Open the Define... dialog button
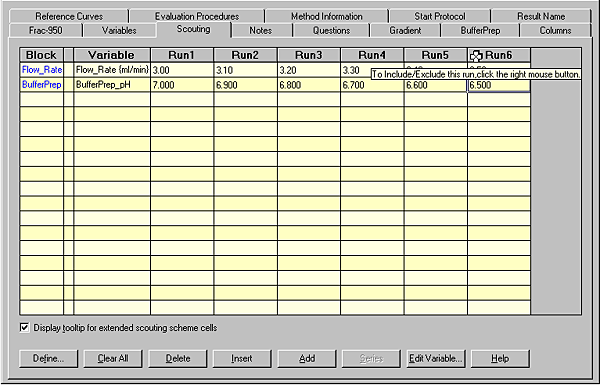The width and height of the screenshot is (600, 385). (x=48, y=359)
